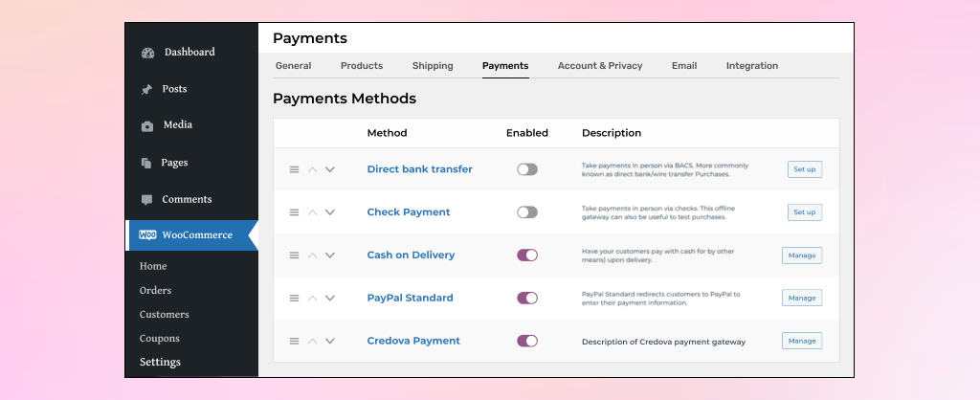Click Set up for Check Payment
Image resolution: width=980 pixels, height=400 pixels.
click(x=804, y=212)
